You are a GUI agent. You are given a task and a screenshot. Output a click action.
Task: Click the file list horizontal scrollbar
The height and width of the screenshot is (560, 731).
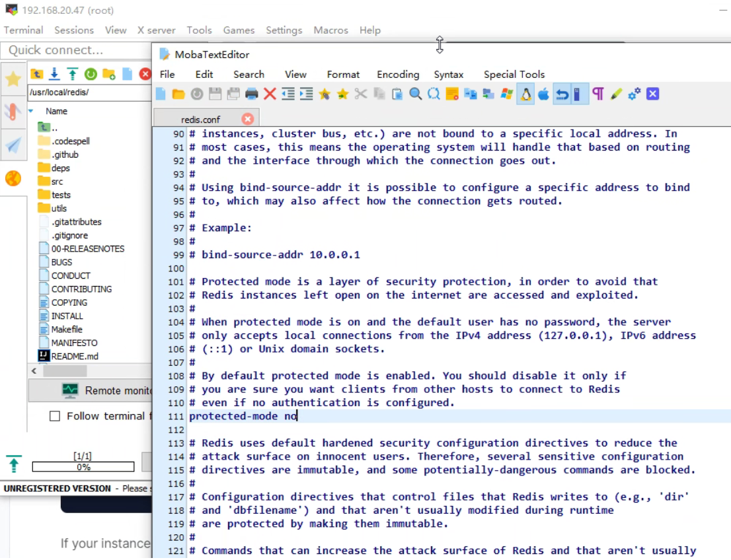point(65,371)
